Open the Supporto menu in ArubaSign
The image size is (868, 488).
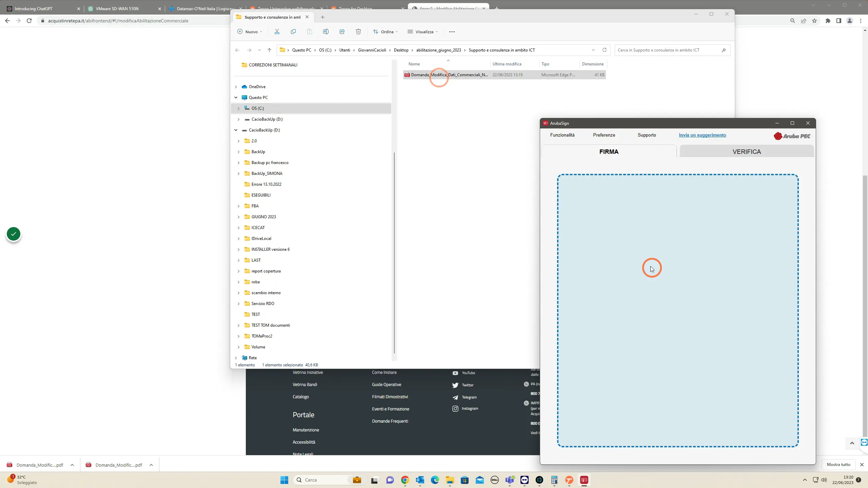[x=647, y=135]
